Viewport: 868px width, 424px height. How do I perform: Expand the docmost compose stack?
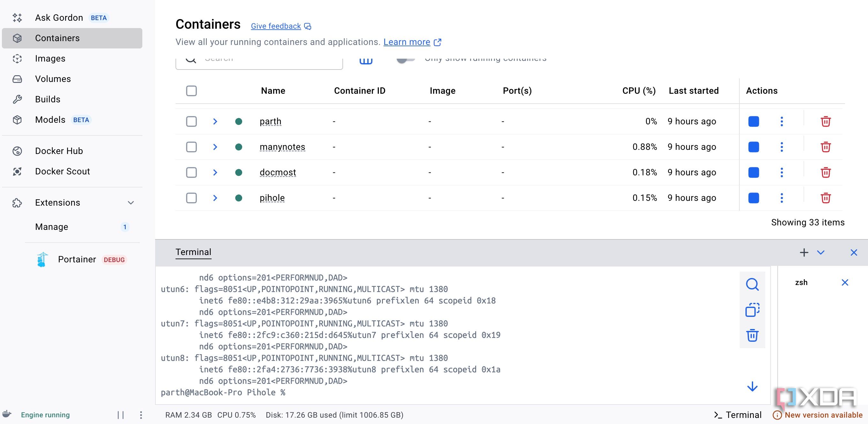click(x=215, y=172)
